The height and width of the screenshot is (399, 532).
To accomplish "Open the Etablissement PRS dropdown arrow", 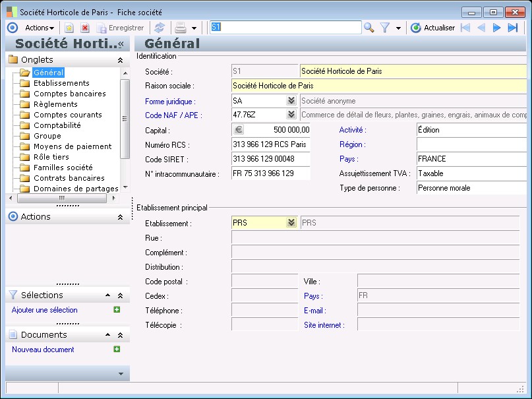I will pyautogui.click(x=291, y=223).
